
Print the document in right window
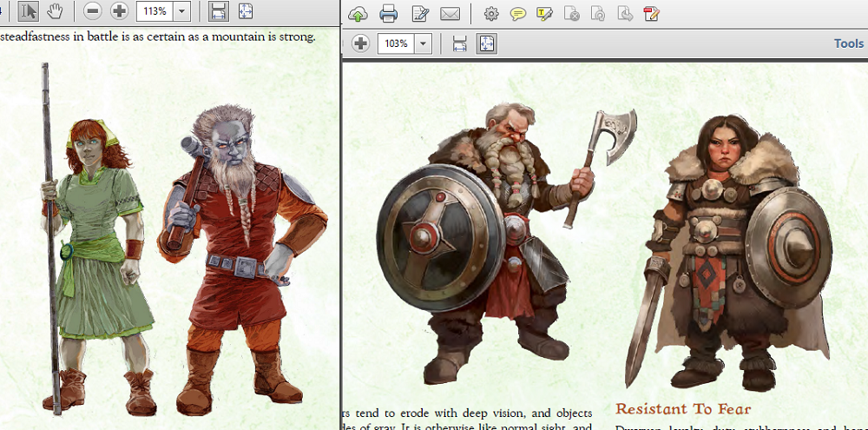389,14
